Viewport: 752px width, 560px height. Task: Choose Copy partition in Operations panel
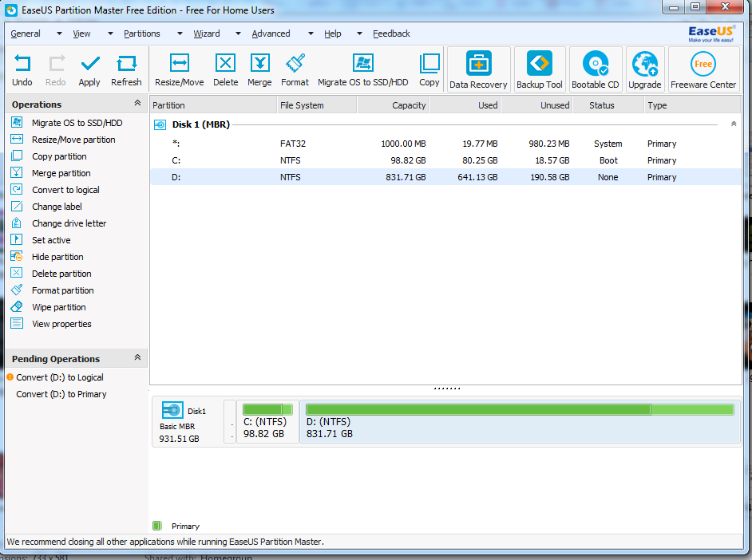(x=59, y=156)
